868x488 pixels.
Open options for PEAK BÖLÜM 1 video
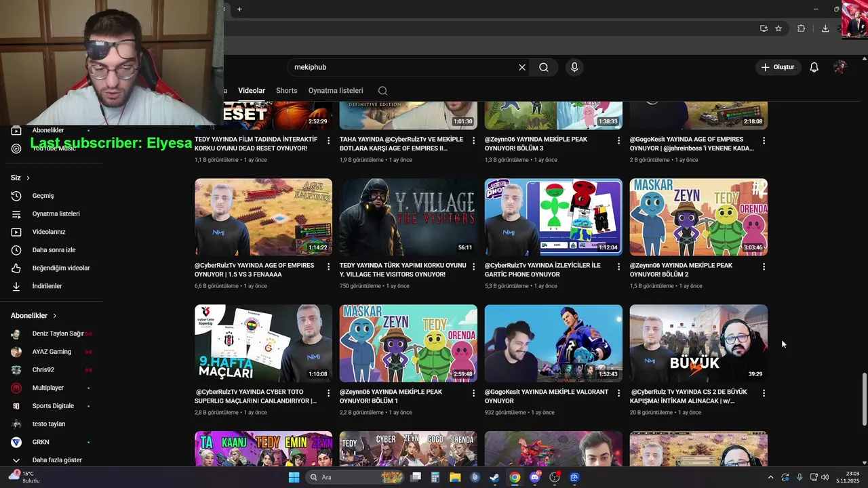[473, 392]
